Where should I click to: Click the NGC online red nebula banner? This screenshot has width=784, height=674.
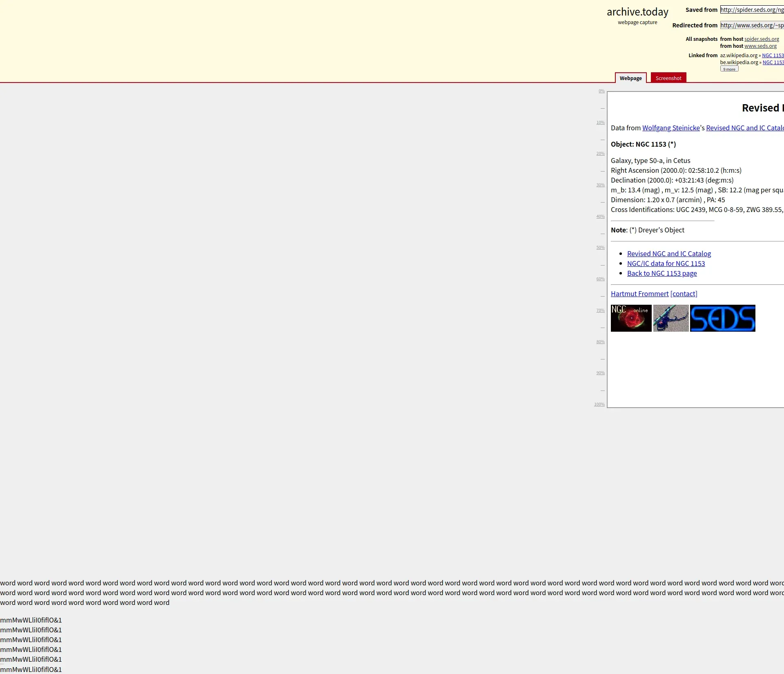pos(631,318)
